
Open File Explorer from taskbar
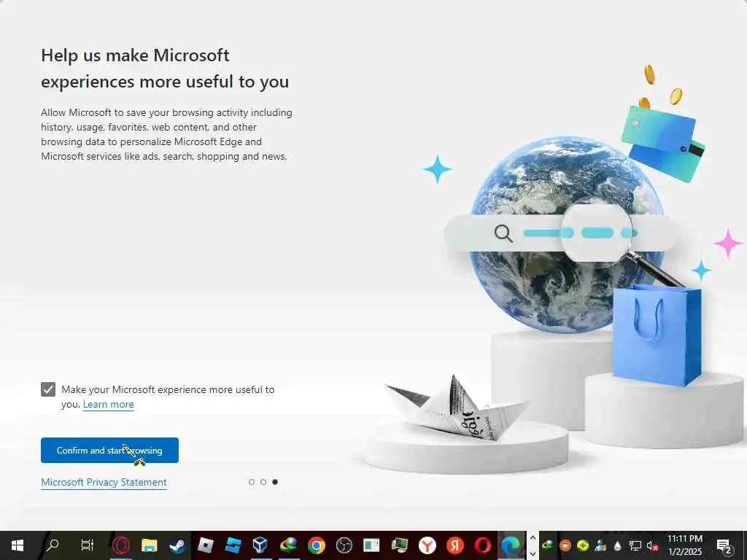149,545
